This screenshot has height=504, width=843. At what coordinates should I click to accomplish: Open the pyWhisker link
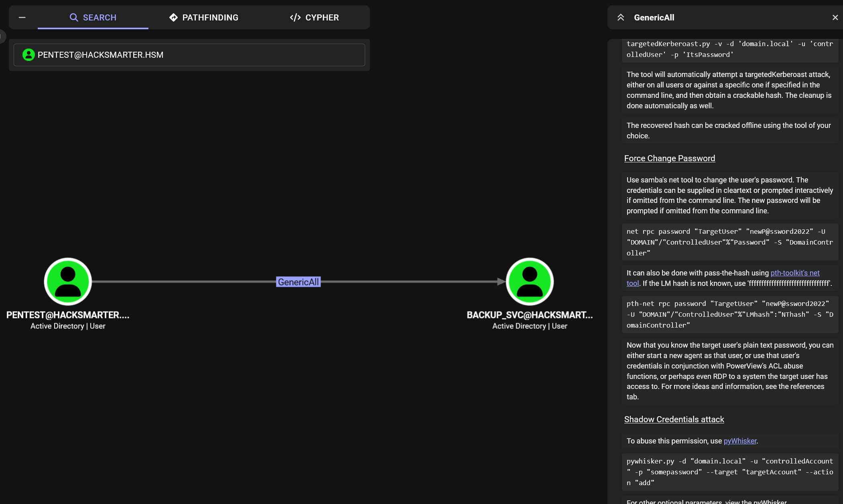pyautogui.click(x=740, y=441)
